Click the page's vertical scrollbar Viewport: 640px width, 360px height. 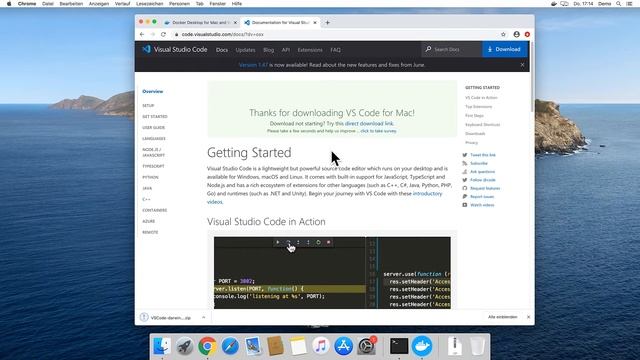tap(532, 78)
